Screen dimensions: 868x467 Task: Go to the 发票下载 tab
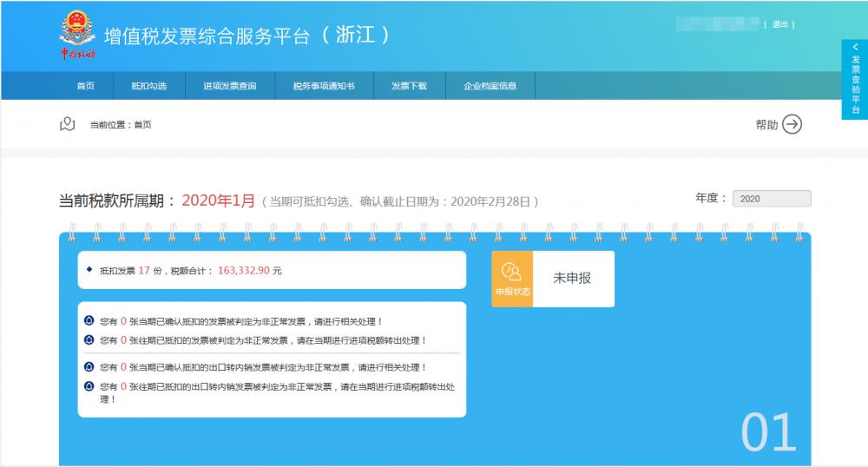click(409, 86)
